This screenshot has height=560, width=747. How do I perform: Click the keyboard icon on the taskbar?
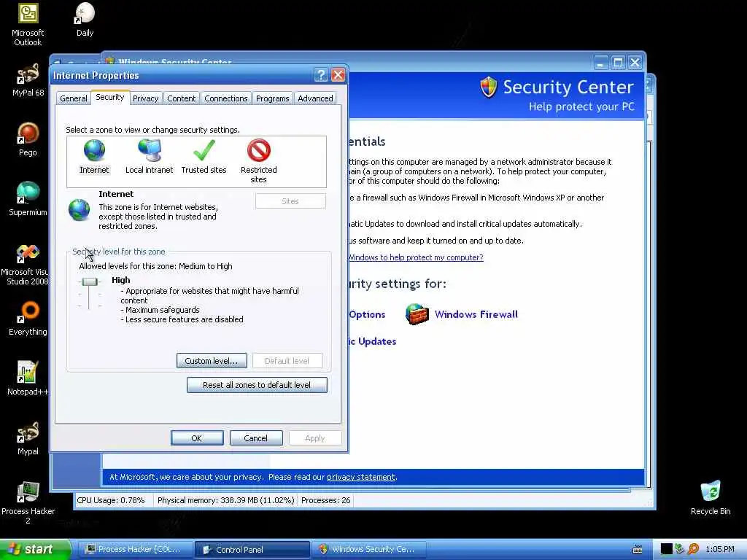click(x=638, y=550)
